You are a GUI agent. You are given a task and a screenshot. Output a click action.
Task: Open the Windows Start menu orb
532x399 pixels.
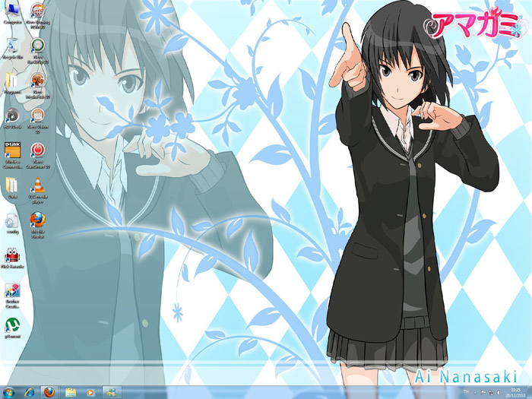(9, 393)
